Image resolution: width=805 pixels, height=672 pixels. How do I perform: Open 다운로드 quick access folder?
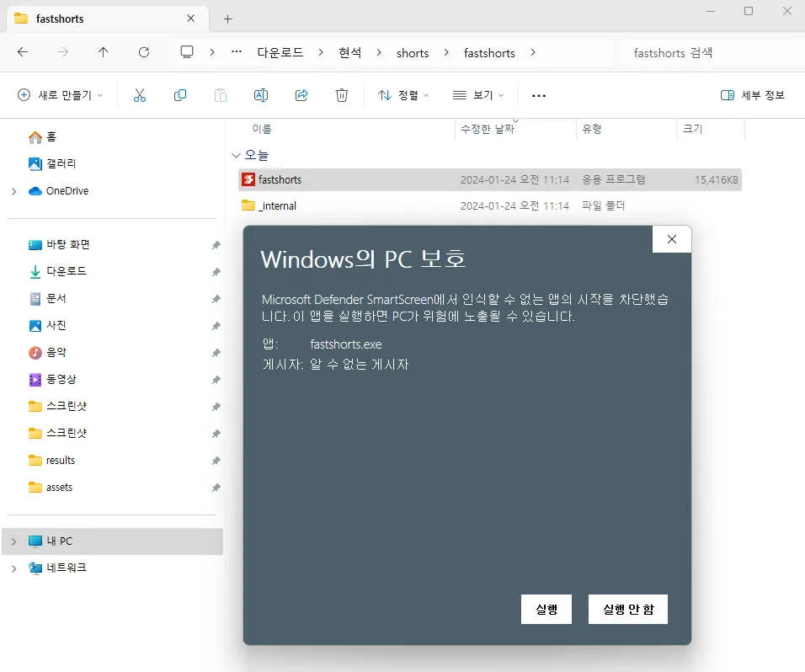(x=57, y=271)
